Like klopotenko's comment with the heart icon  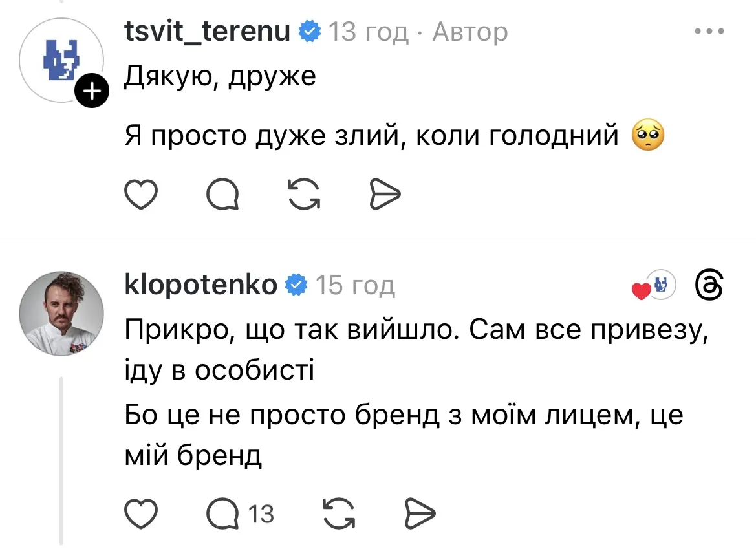pos(141,514)
